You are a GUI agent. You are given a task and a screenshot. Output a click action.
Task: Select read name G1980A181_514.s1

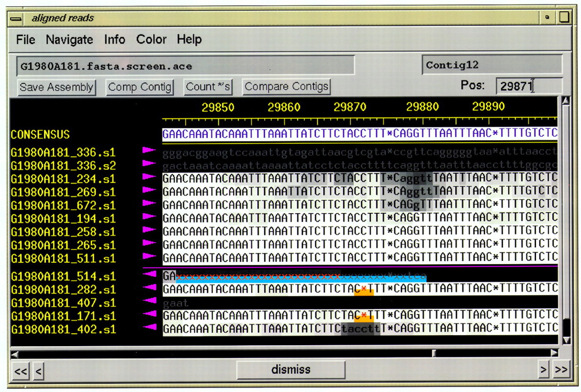[x=63, y=276]
